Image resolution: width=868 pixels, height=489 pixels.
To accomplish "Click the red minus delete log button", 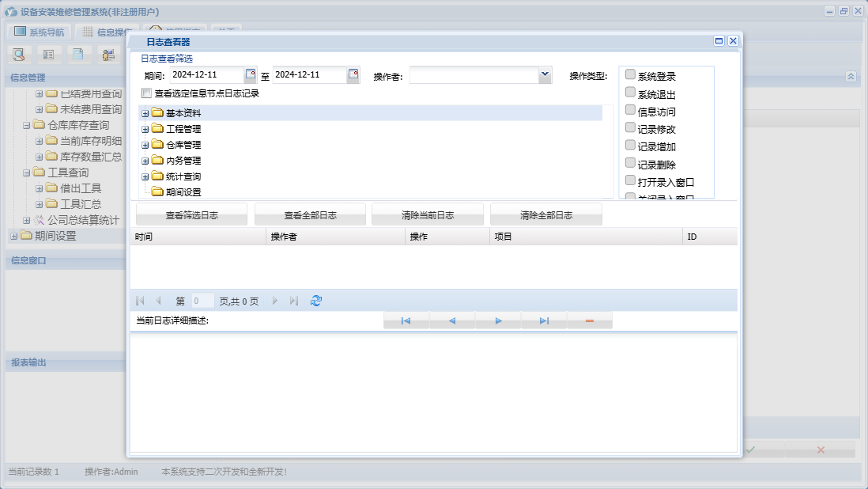I will [590, 320].
